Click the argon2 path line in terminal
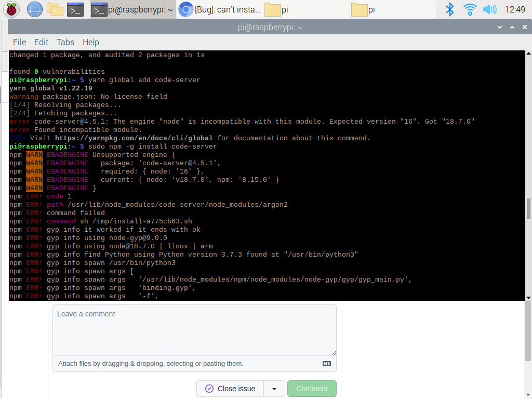 point(148,205)
